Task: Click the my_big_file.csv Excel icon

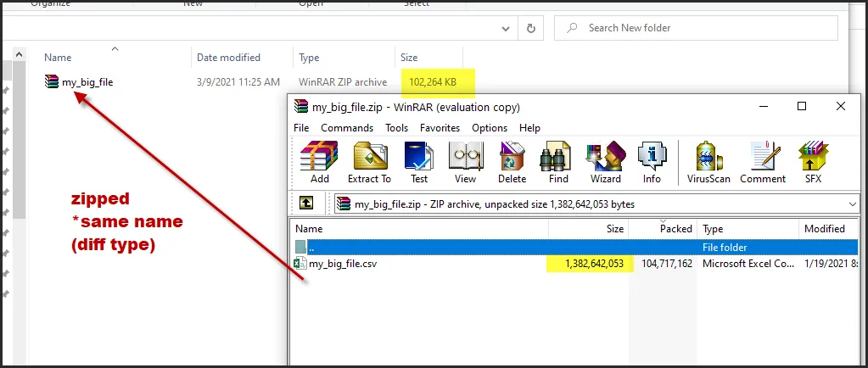Action: 300,264
